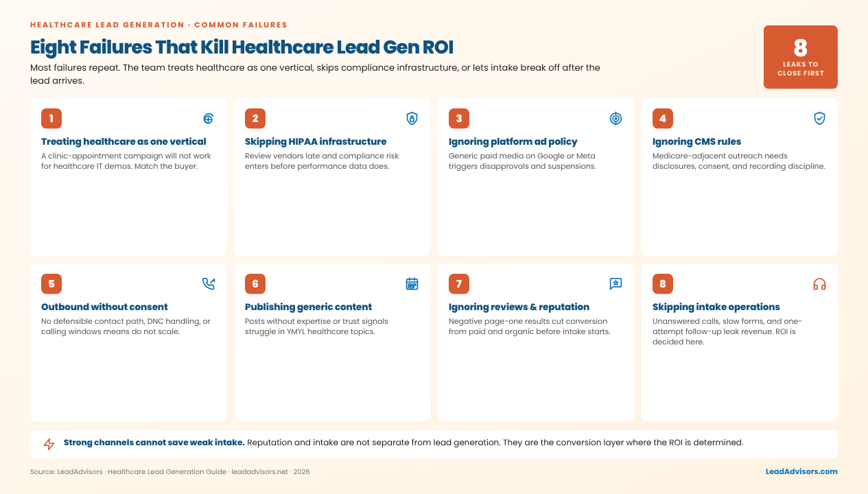868x494 pixels.
Task: Click 'Skipping HIPAA infrastructure' heading
Action: click(x=316, y=141)
